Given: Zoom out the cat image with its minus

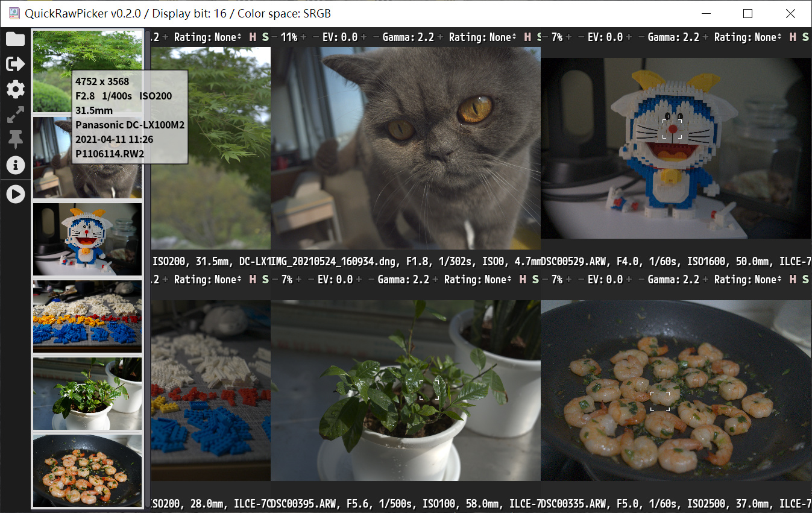Looking at the screenshot, I should 274,37.
